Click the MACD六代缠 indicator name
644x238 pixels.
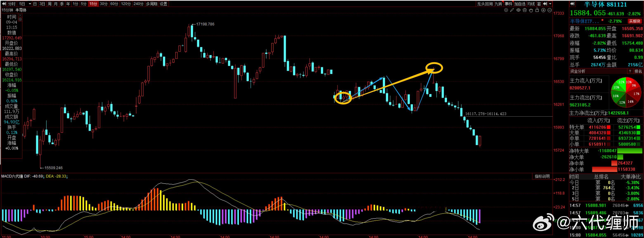12,176
